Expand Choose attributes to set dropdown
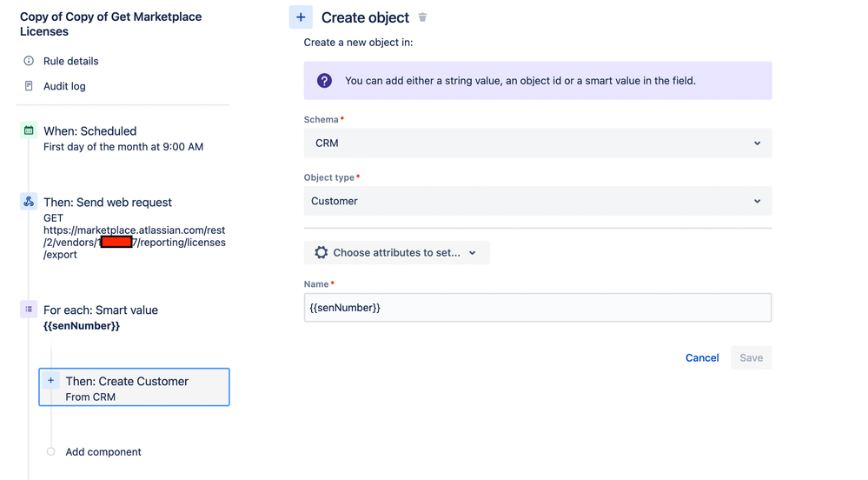Viewport: 868px width, 480px height. coord(396,252)
